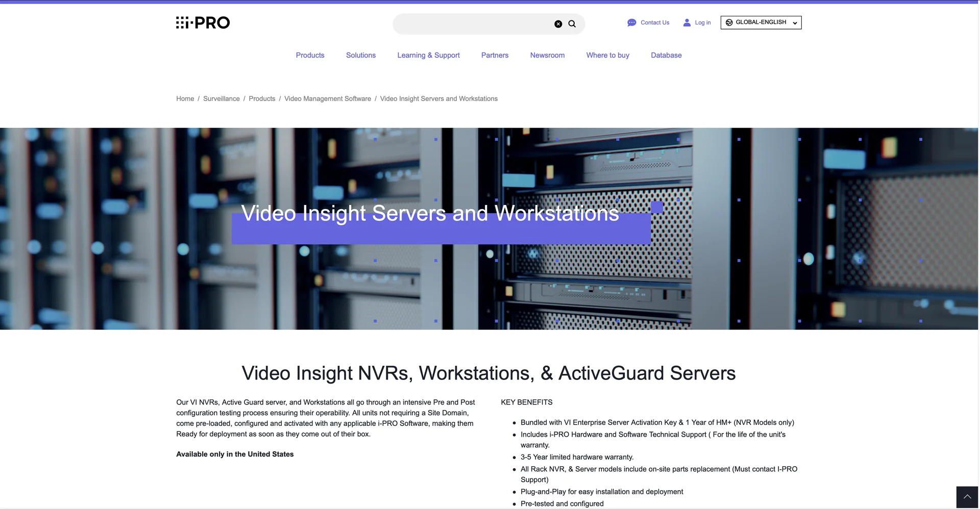Open the Learning & Support menu

428,55
